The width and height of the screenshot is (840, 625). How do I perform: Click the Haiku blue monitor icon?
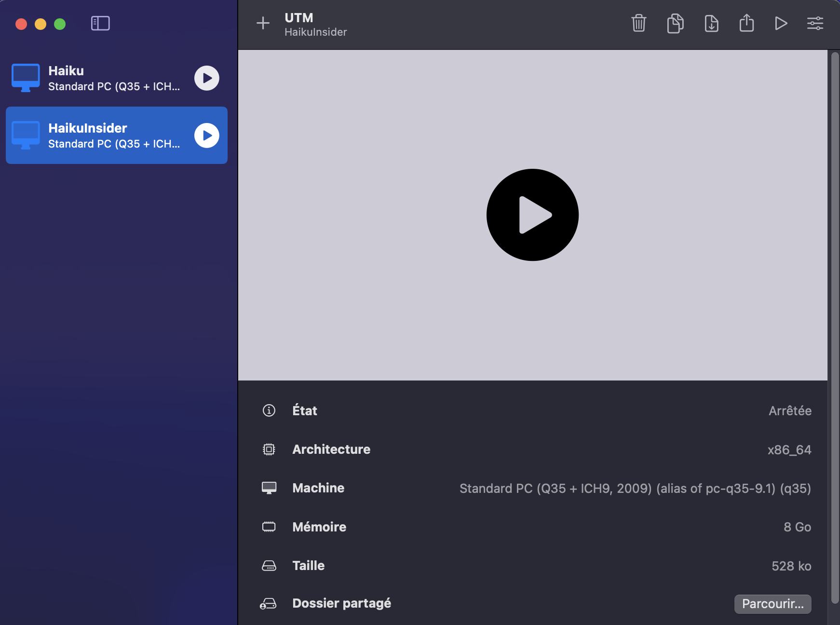(26, 78)
